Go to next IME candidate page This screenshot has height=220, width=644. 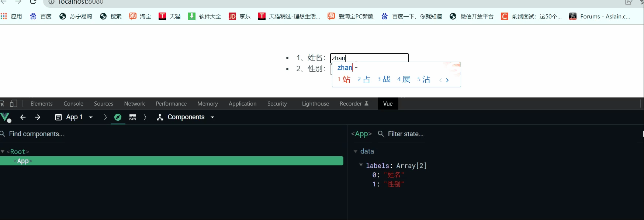tap(447, 80)
